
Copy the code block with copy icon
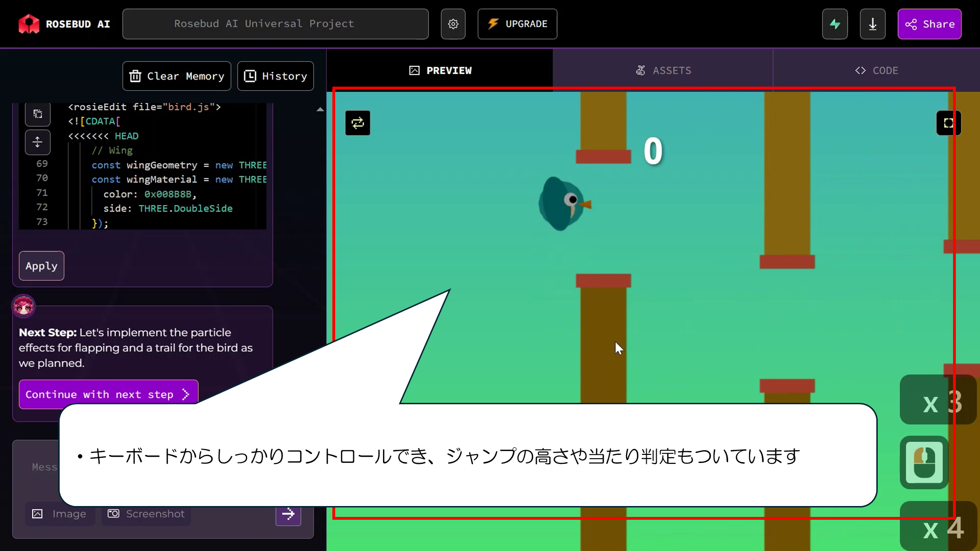pyautogui.click(x=38, y=114)
